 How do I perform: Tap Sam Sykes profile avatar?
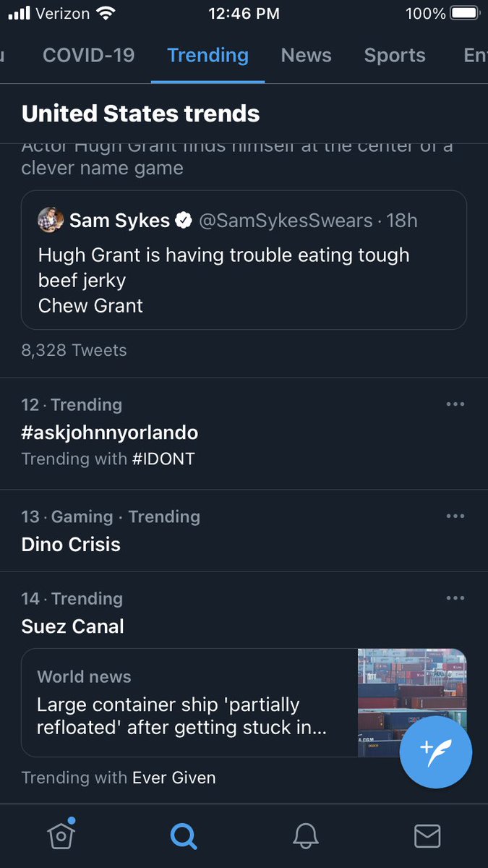click(51, 220)
